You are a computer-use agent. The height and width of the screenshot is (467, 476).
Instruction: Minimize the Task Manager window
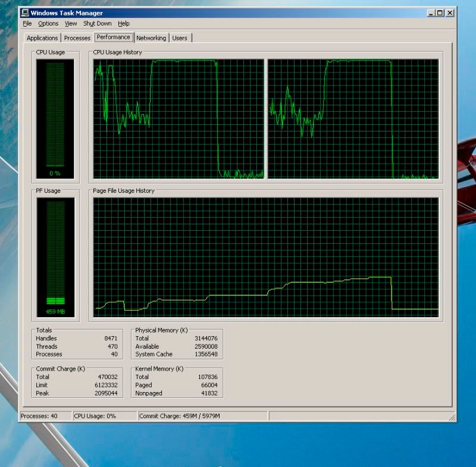431,13
